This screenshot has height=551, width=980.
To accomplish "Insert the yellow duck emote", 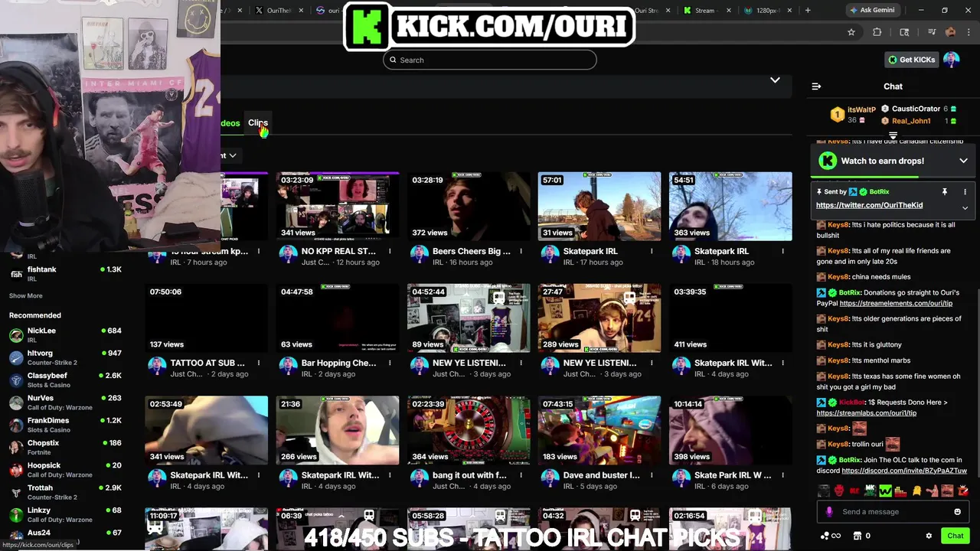I will pyautogui.click(x=916, y=491).
